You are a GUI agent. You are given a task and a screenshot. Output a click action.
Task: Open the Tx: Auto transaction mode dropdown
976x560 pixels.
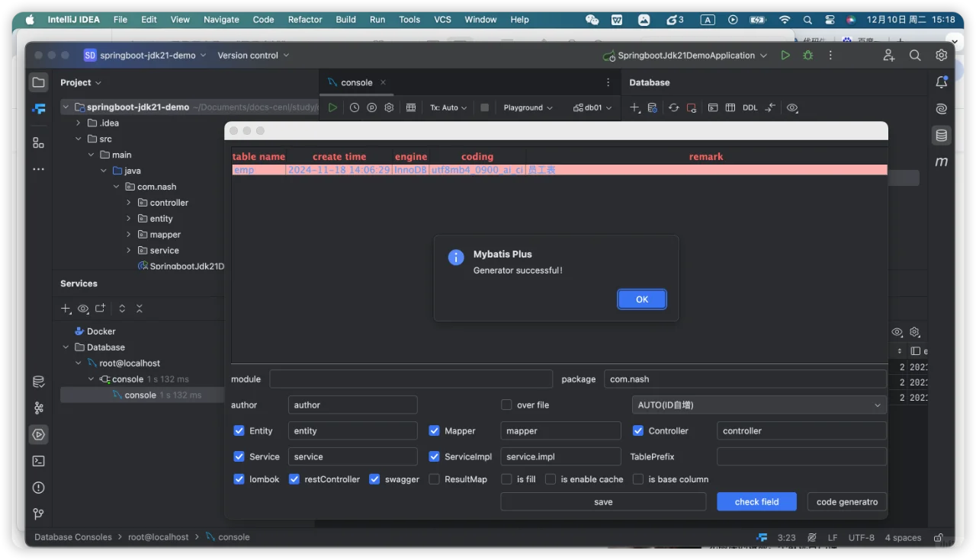448,108
